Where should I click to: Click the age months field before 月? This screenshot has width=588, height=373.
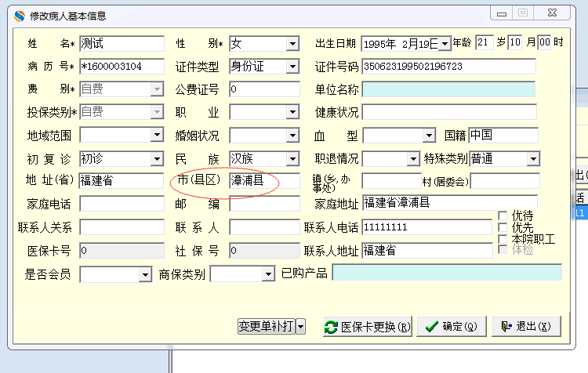(515, 42)
